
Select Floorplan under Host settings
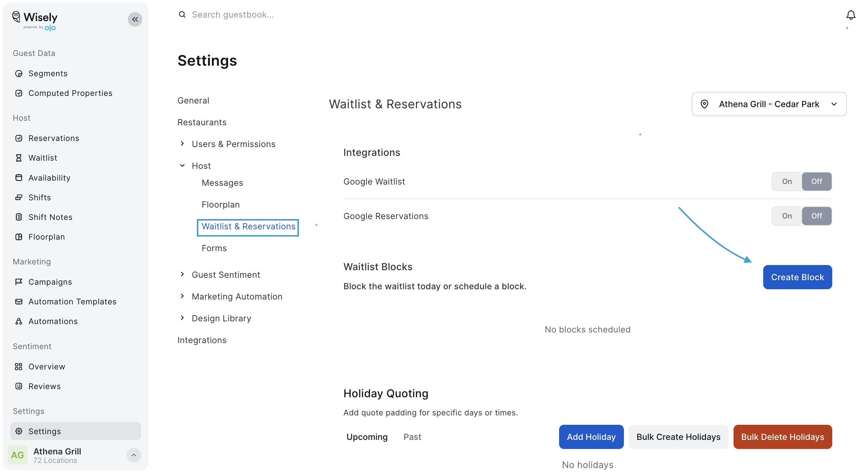click(221, 204)
